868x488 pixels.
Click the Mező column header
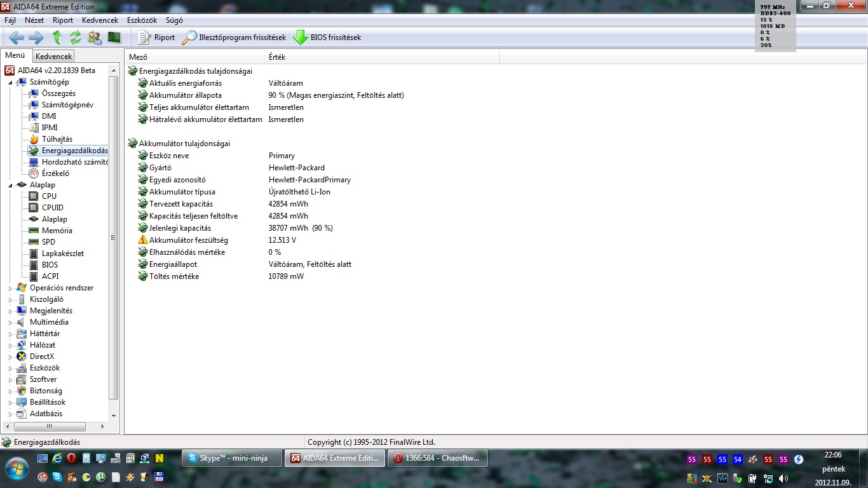click(195, 57)
